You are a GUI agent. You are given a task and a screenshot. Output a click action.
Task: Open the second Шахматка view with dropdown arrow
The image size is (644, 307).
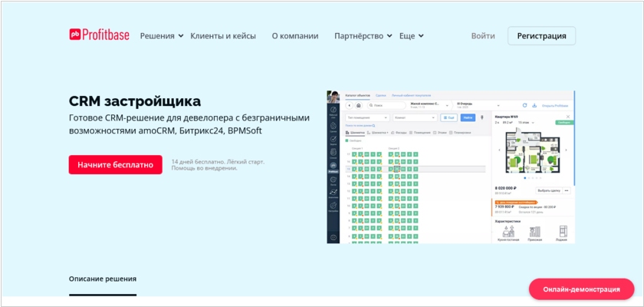coord(377,133)
